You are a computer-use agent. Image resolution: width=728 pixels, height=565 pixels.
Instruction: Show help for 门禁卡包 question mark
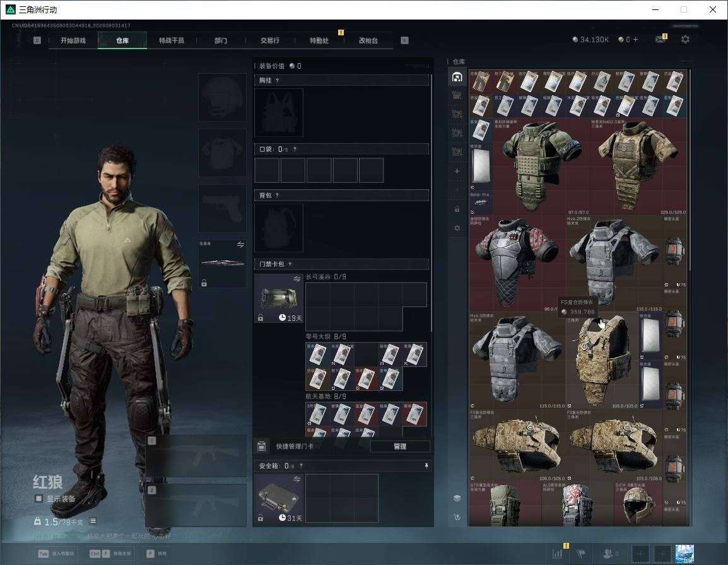(x=290, y=264)
